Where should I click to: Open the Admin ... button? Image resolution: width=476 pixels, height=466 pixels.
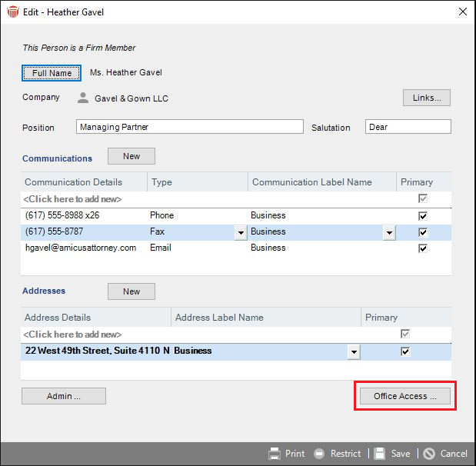click(64, 396)
